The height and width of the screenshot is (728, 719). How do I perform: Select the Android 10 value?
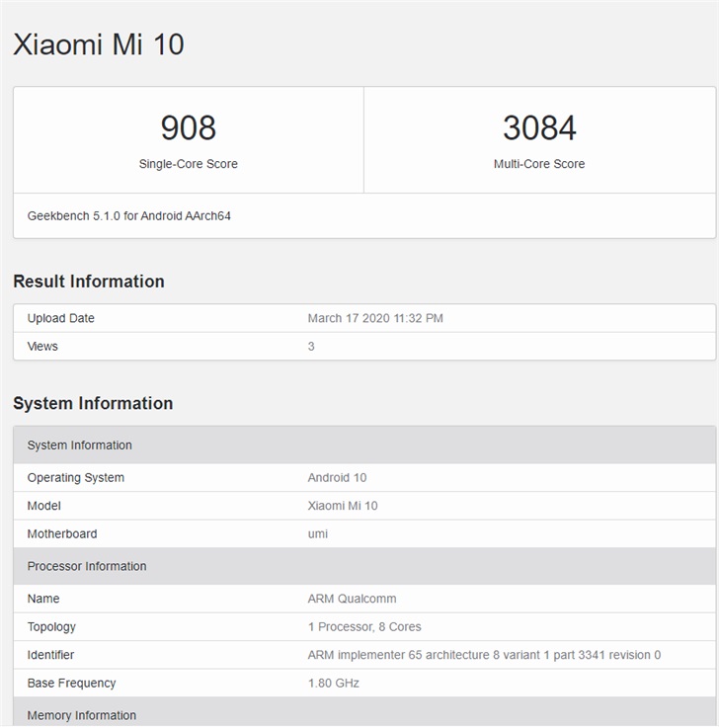[337, 477]
